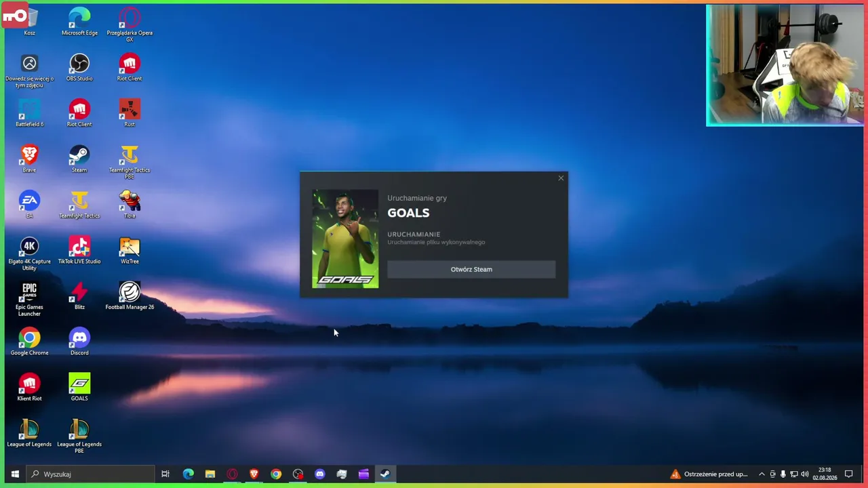The height and width of the screenshot is (488, 868).
Task: Select the Rust game desktop icon
Action: point(130,113)
